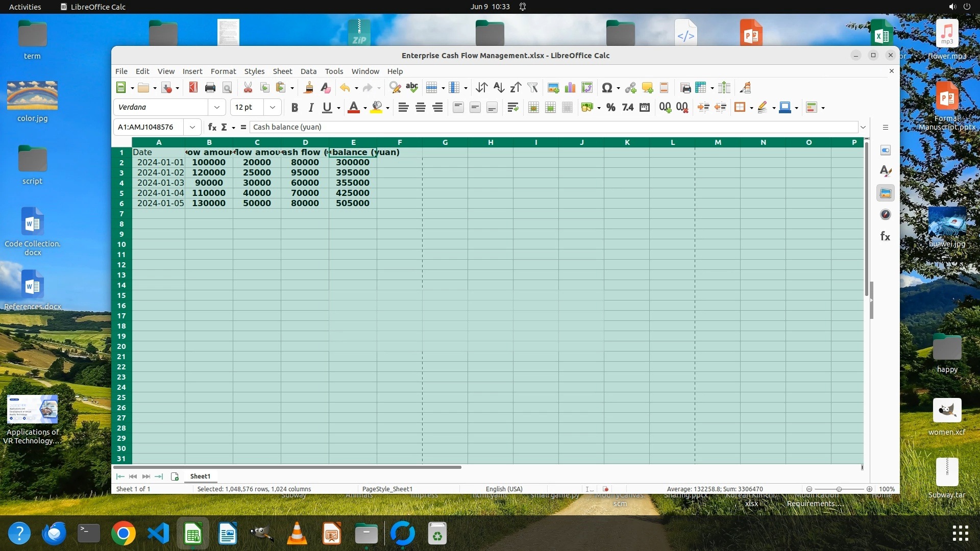This screenshot has height=551, width=980.
Task: Toggle Wrap Text for cells
Action: pos(512,108)
